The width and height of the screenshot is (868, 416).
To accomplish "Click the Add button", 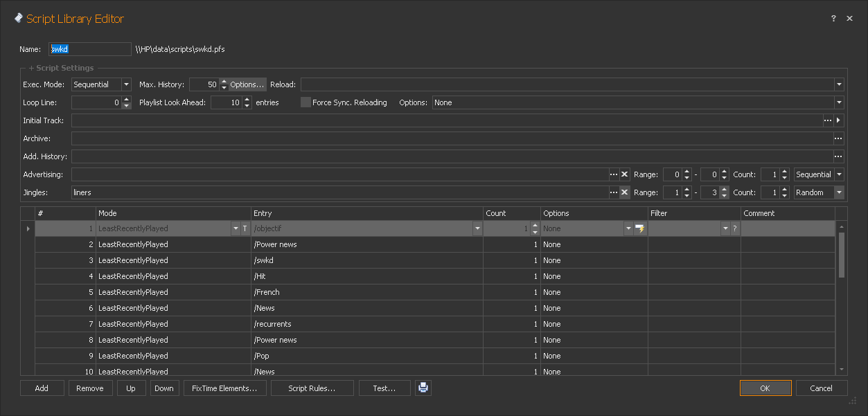I will tap(42, 388).
